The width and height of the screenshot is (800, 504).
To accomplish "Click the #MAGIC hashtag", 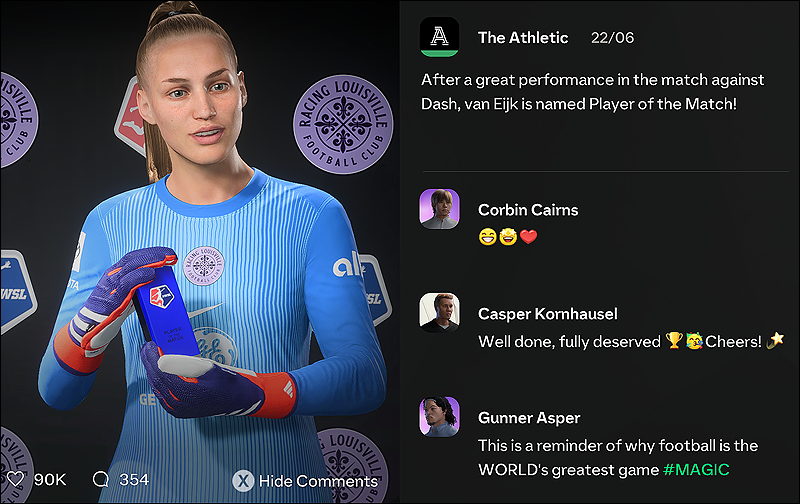I will click(696, 469).
